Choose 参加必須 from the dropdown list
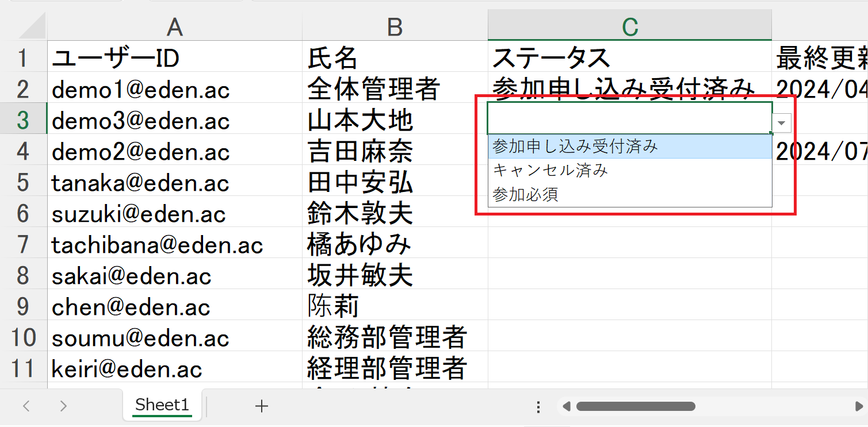Viewport: 868px width, 427px height. 629,195
